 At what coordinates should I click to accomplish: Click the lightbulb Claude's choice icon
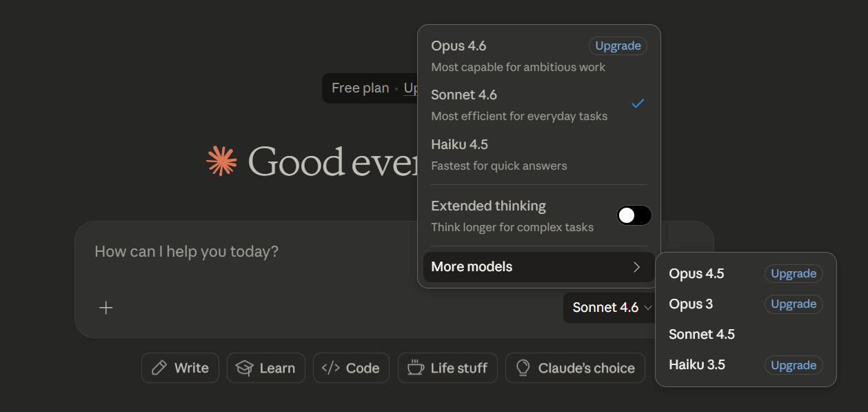pos(523,368)
